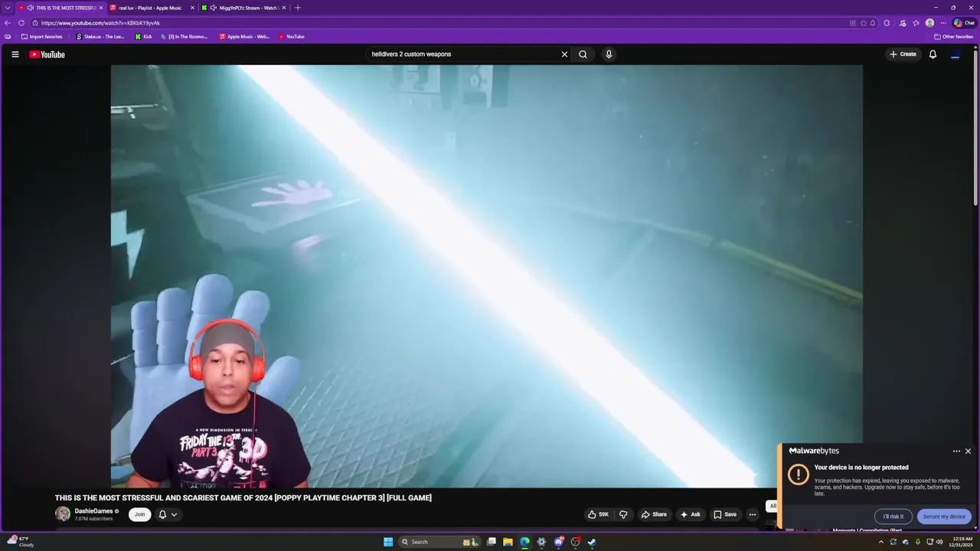The width and height of the screenshot is (980, 551).
Task: Go back in browser history
Action: point(8,23)
